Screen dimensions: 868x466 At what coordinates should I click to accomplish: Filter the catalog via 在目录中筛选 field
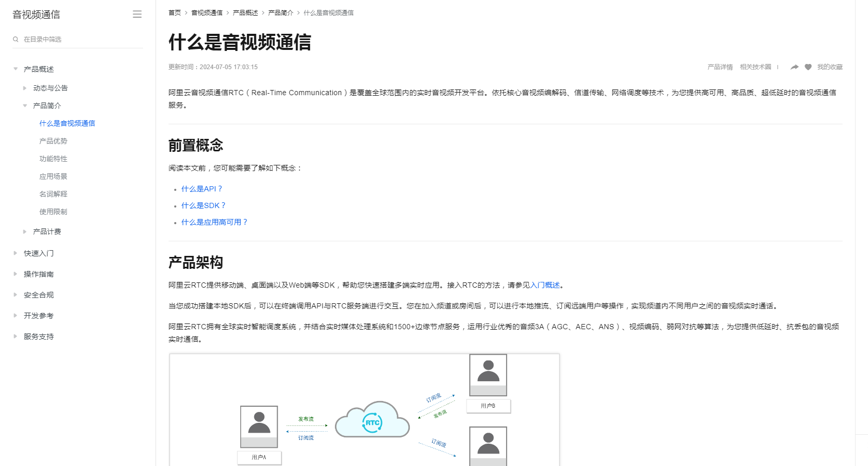(x=78, y=40)
